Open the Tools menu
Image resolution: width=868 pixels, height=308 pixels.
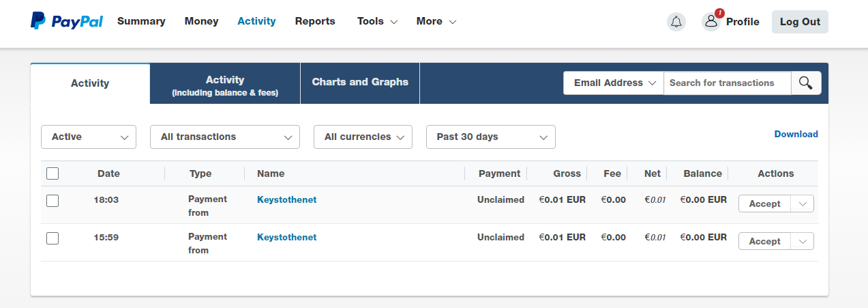pos(377,21)
